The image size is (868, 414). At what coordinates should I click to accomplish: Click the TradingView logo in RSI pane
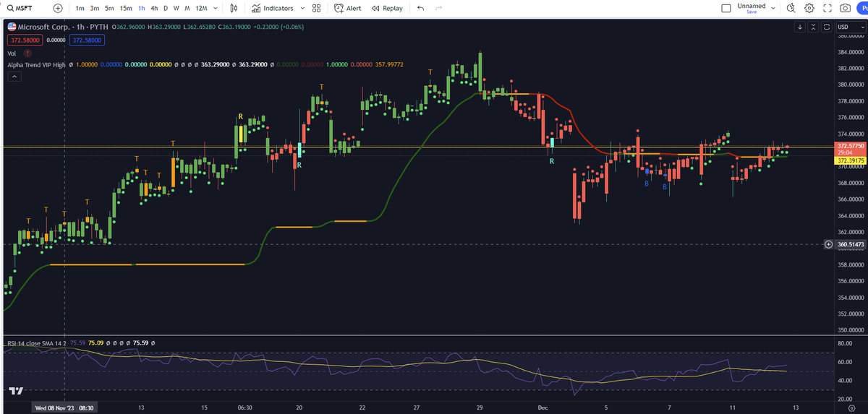pyautogui.click(x=15, y=391)
